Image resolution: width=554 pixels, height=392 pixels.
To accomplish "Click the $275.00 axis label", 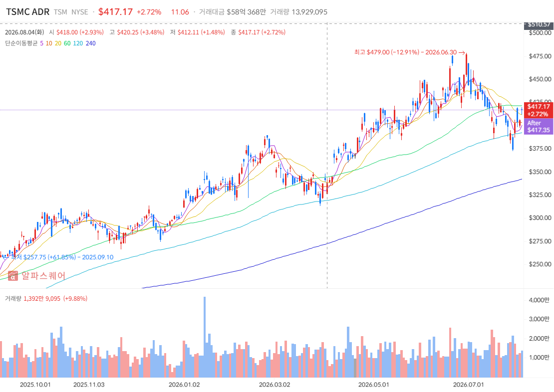I will point(540,241).
